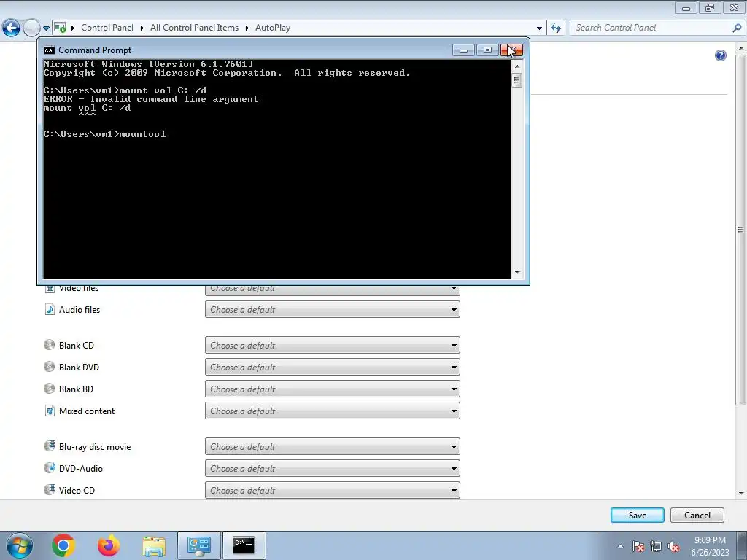Expand the address bar history dropdown

click(x=539, y=28)
